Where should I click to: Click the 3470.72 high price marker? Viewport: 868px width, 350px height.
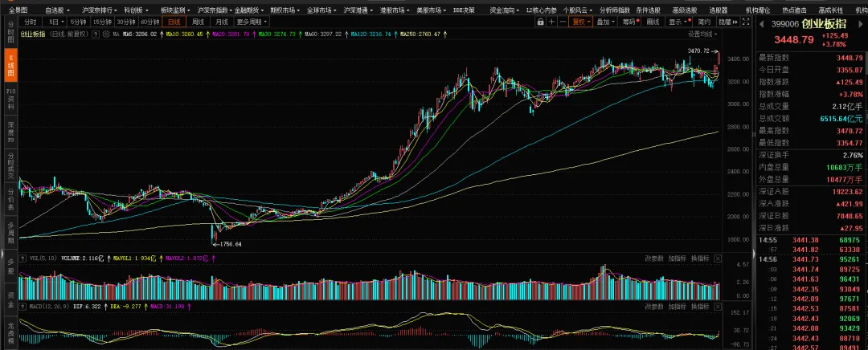tap(698, 51)
